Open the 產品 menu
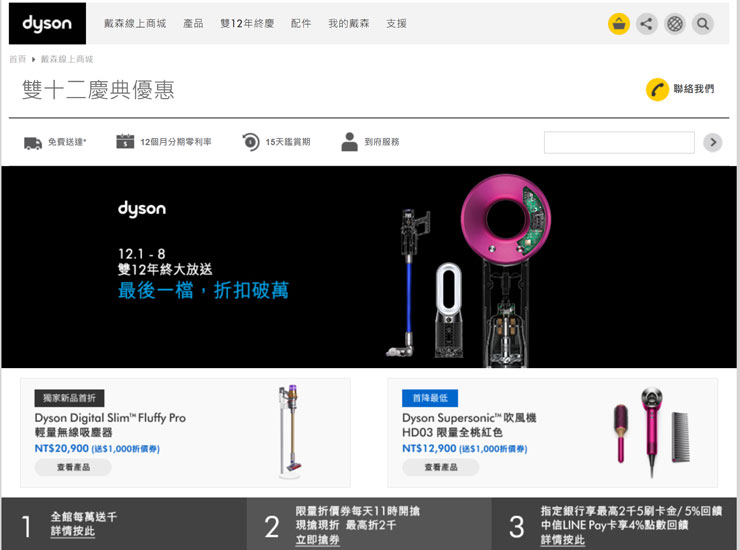 coord(193,23)
